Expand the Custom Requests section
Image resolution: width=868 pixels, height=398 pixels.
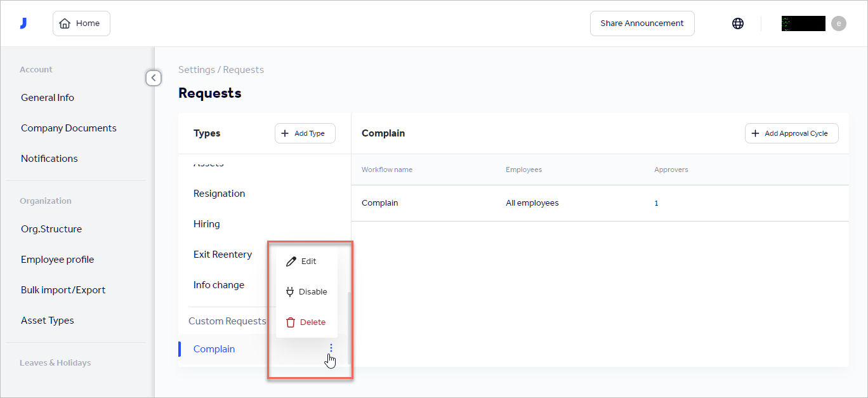click(227, 321)
